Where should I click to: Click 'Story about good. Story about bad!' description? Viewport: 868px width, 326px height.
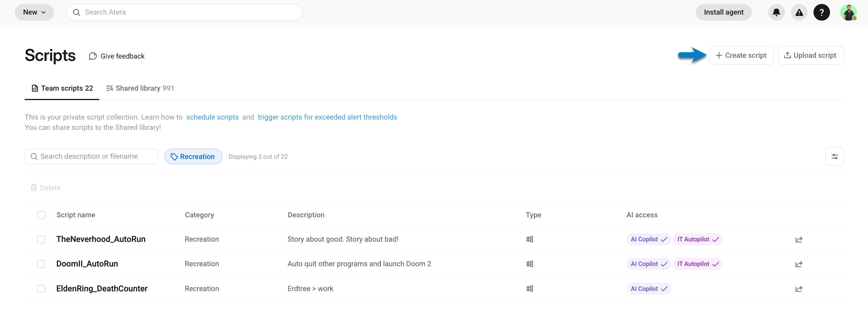point(343,239)
